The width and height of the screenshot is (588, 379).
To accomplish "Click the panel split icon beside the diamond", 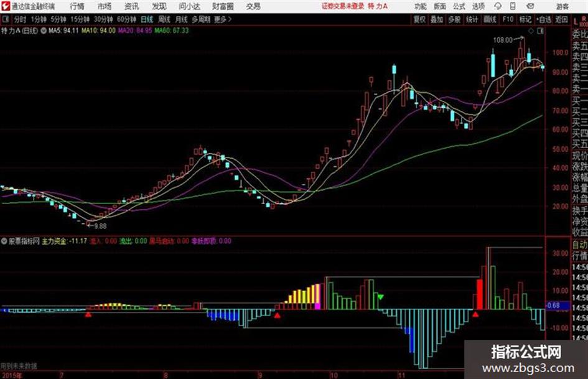I will pyautogui.click(x=540, y=31).
